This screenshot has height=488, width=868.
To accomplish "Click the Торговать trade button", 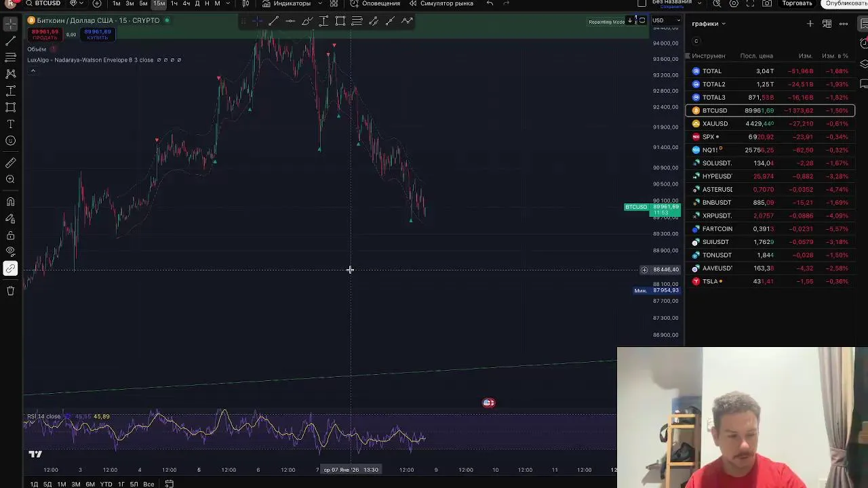I will [797, 3].
